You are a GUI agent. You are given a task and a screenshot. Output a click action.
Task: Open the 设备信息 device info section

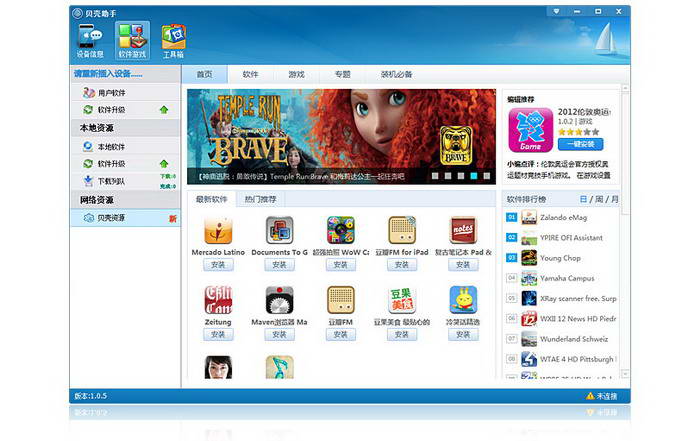[90, 41]
